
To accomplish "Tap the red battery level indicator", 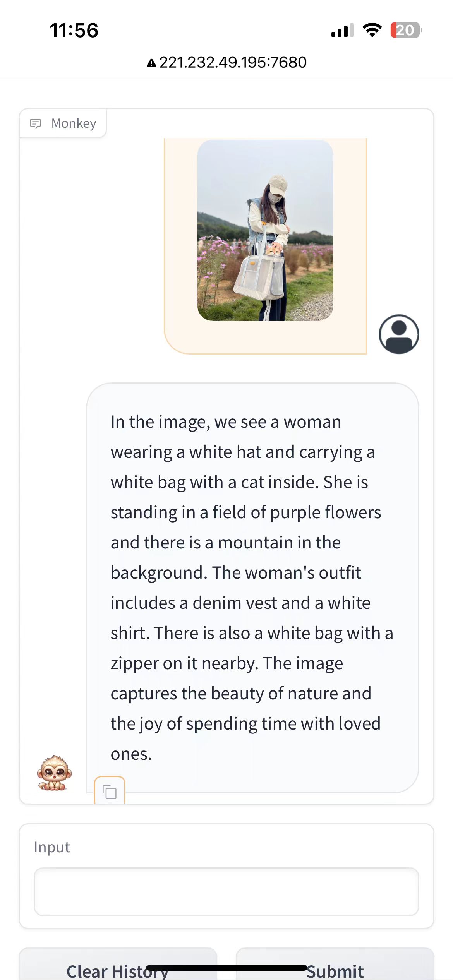I will 405,30.
